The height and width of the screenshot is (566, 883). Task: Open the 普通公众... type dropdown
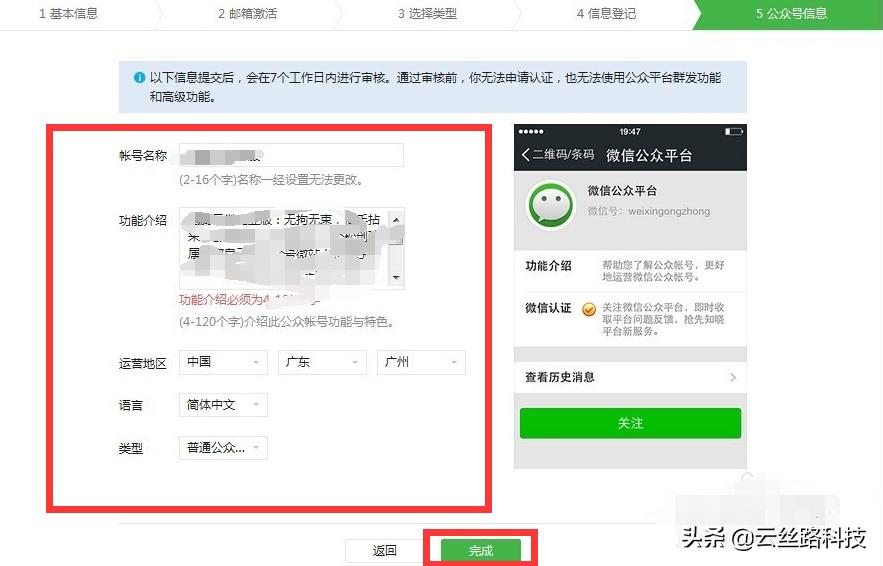223,448
